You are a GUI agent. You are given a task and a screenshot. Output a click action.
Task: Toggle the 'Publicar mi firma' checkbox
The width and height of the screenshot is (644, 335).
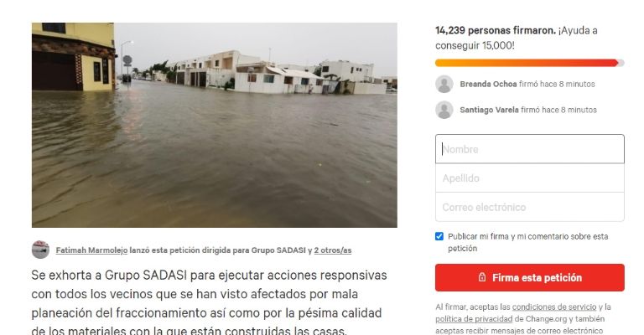pos(439,236)
